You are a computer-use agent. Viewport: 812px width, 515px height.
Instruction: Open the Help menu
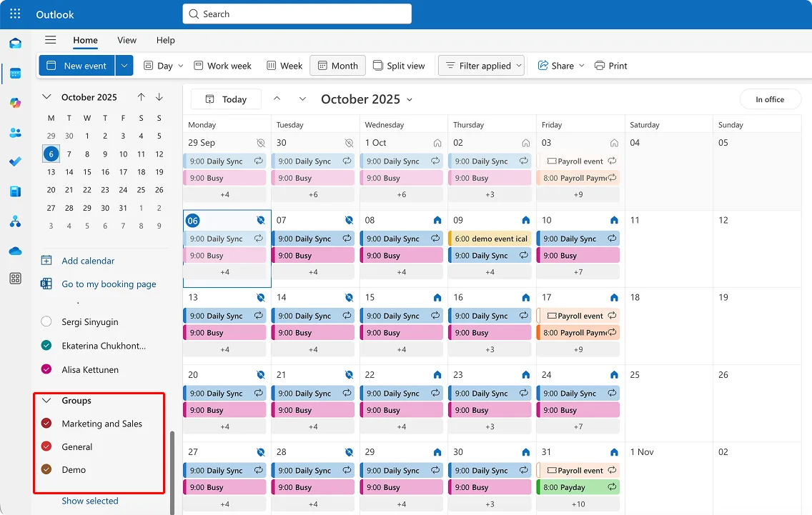pyautogui.click(x=165, y=40)
